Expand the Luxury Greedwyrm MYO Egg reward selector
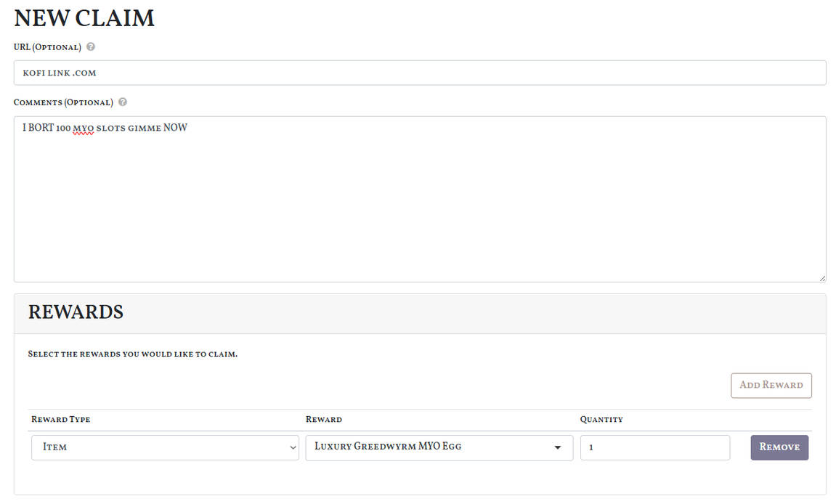 (x=439, y=447)
